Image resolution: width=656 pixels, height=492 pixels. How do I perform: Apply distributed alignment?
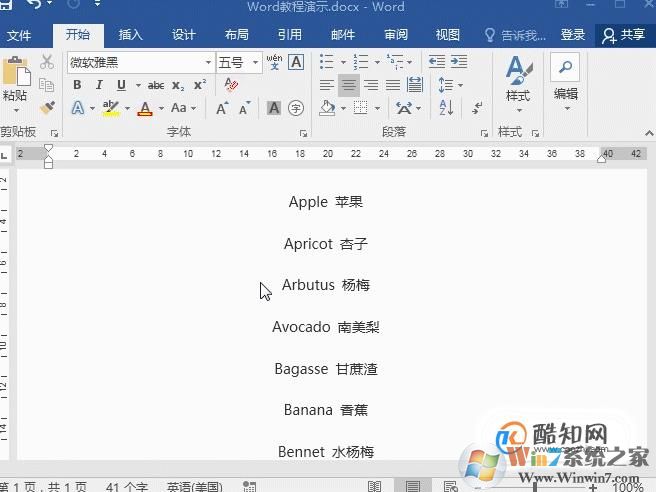click(415, 85)
